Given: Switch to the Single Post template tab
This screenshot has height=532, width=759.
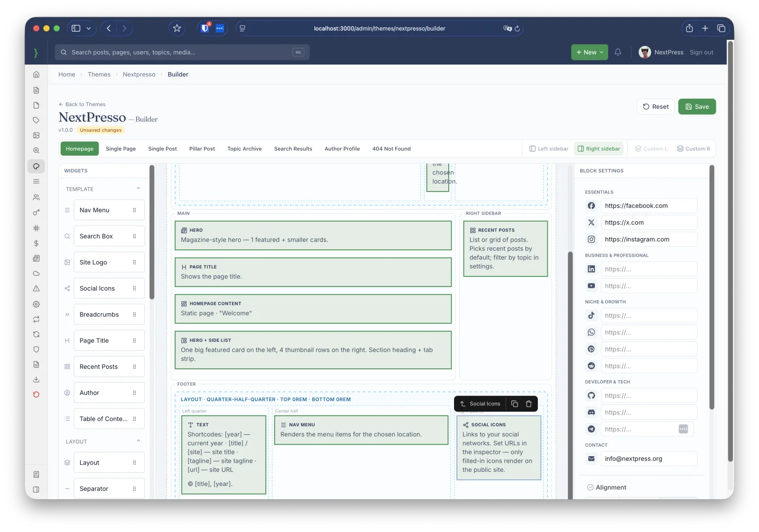Looking at the screenshot, I should pos(163,149).
